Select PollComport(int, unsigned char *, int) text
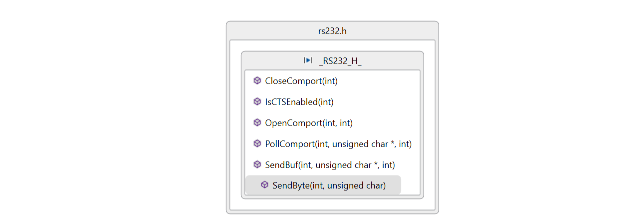This screenshot has width=644, height=222. pyautogui.click(x=338, y=143)
